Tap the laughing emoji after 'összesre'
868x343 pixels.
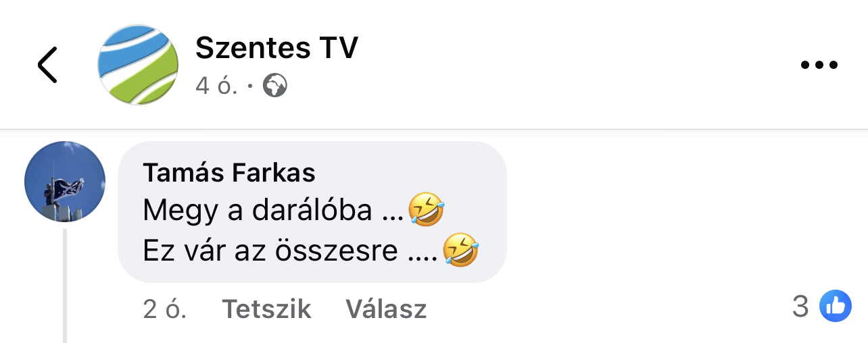click(x=461, y=250)
